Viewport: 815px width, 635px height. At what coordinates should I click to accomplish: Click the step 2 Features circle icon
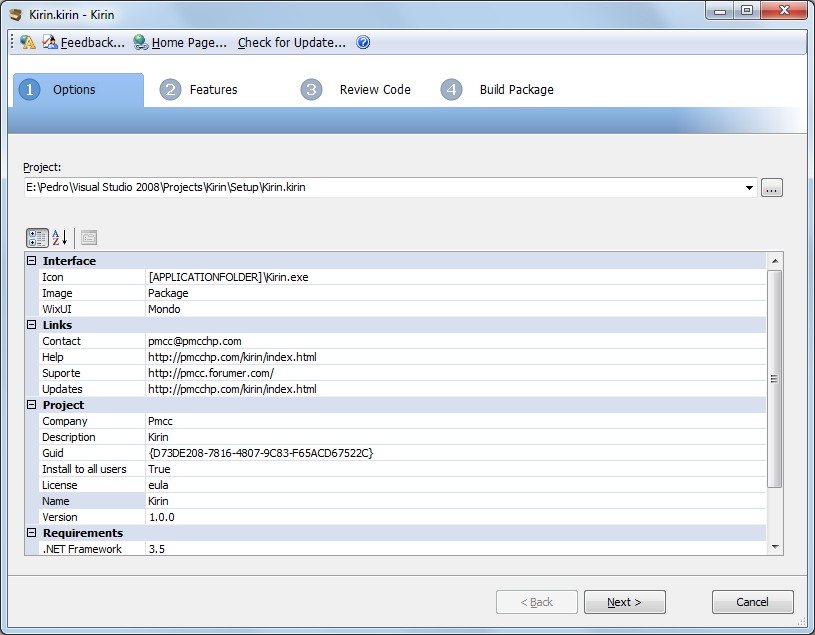click(x=170, y=89)
